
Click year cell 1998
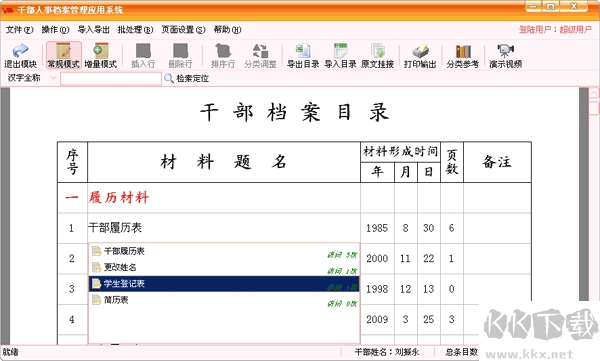[x=377, y=289]
